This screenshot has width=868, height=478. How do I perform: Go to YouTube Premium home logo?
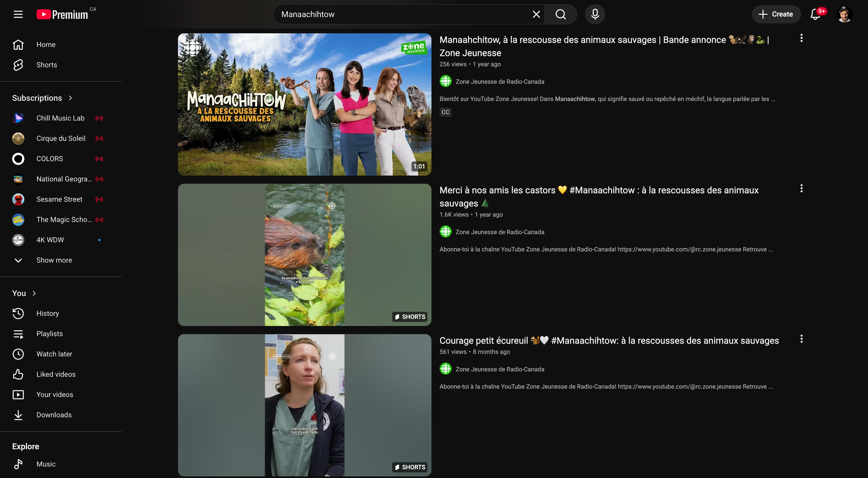tap(62, 14)
